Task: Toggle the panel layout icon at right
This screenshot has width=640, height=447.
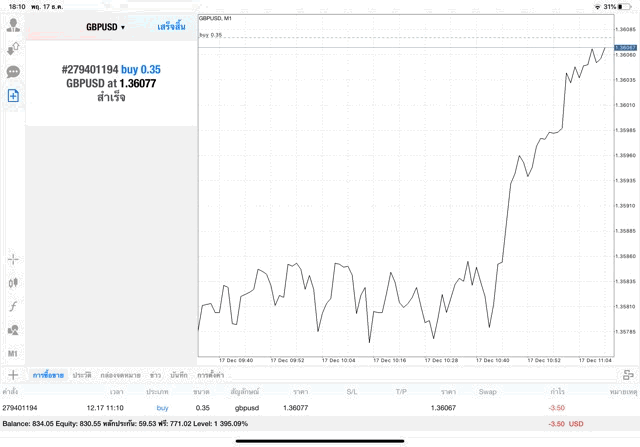Action: tap(628, 375)
